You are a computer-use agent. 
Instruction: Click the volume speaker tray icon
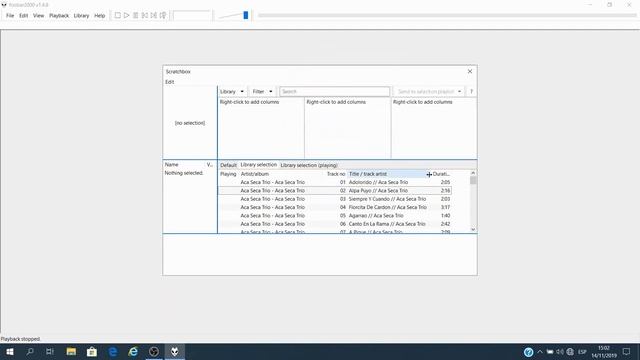pos(560,352)
